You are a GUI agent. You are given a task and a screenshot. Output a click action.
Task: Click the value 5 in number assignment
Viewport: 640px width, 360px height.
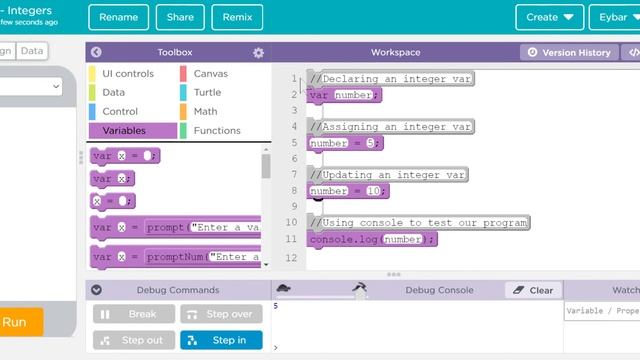370,143
